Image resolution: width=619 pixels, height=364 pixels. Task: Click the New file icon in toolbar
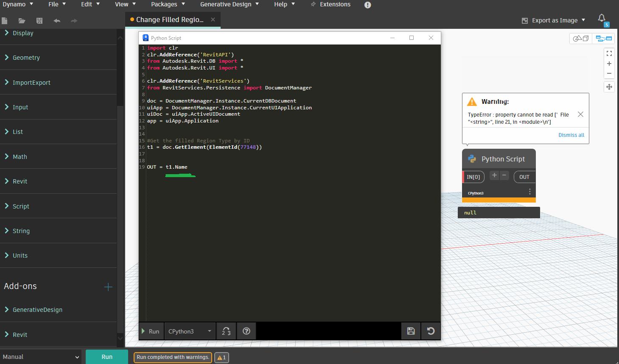click(x=5, y=21)
